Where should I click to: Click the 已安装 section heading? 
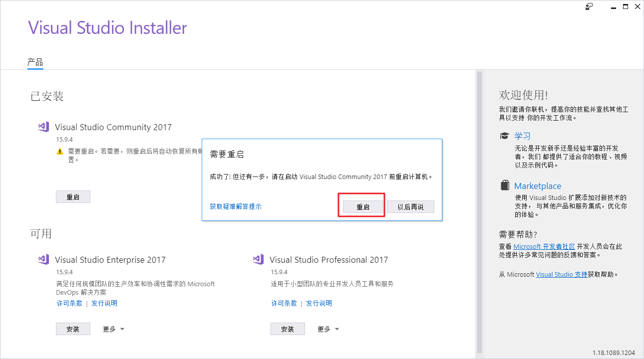(47, 96)
